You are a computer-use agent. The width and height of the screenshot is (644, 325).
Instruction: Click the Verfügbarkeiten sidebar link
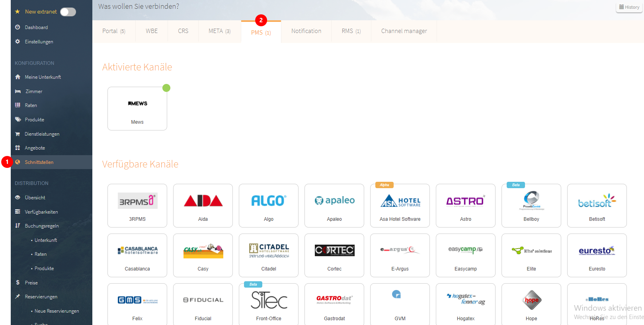[x=41, y=212]
